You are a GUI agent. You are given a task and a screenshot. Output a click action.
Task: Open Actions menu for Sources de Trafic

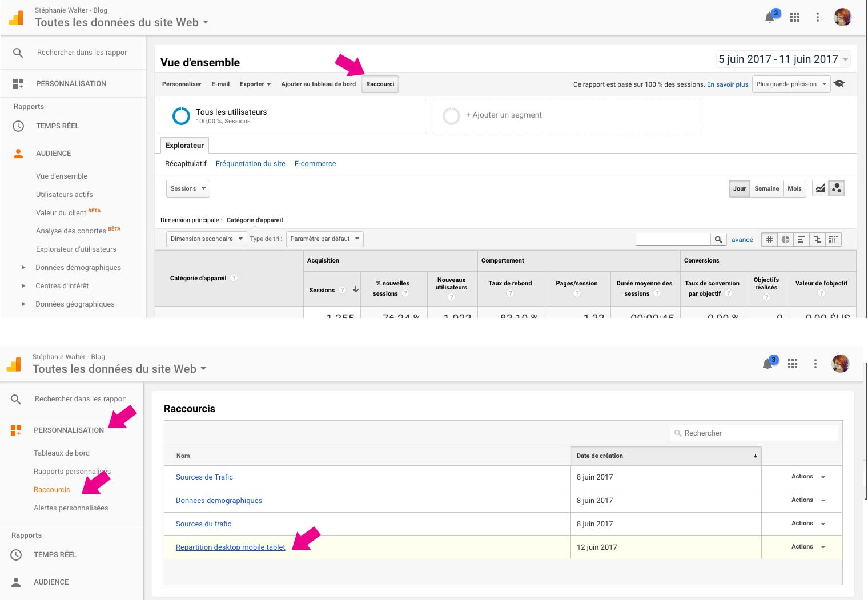[x=807, y=477]
